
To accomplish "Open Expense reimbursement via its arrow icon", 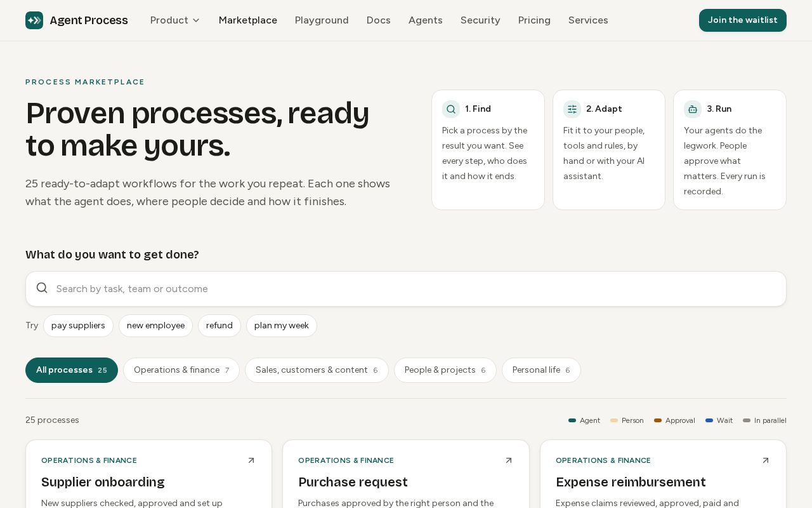I will (766, 460).
